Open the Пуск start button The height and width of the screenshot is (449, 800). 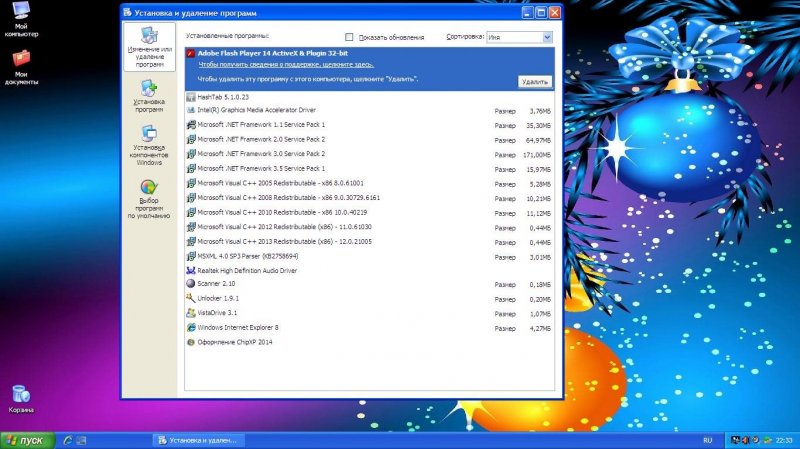[28, 440]
